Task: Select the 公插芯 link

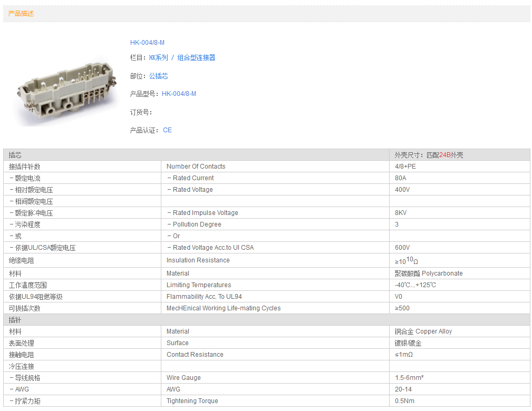Action: [x=158, y=76]
